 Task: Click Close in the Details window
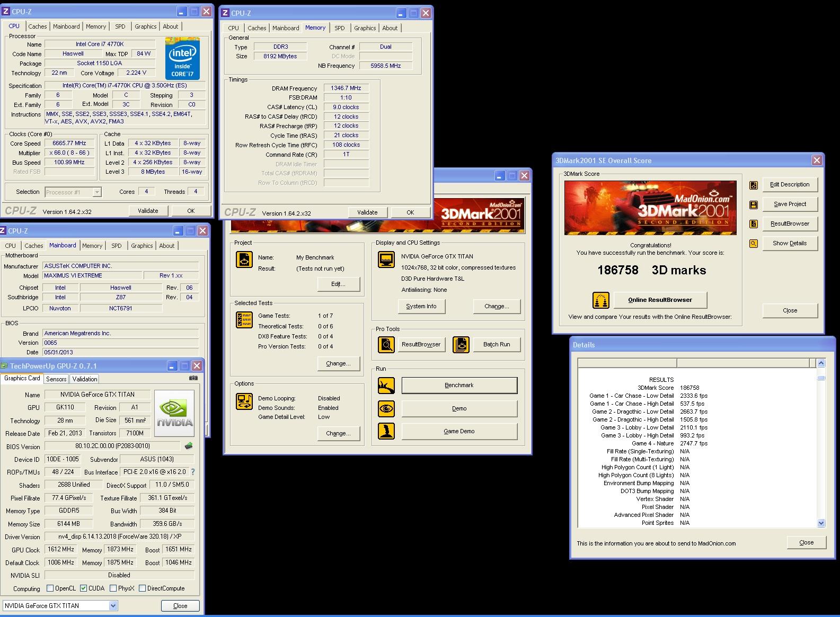(x=807, y=542)
